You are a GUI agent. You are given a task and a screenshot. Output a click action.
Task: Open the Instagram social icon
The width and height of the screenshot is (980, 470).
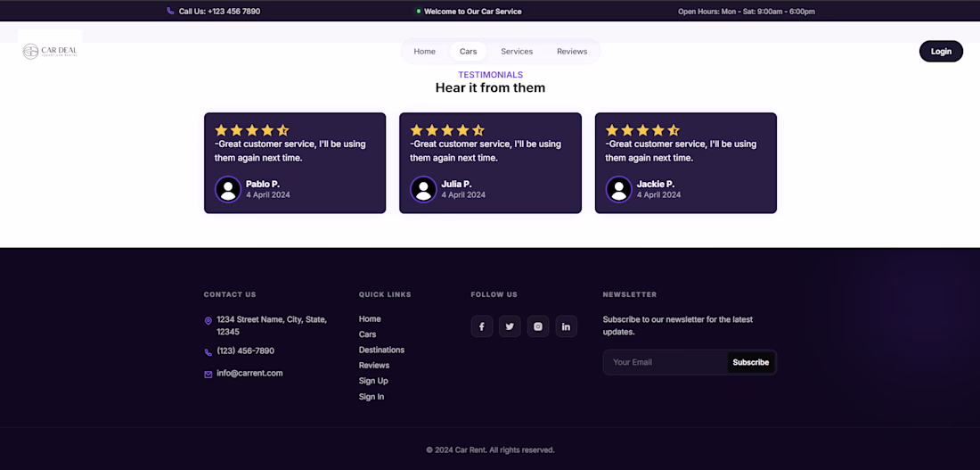pos(538,326)
